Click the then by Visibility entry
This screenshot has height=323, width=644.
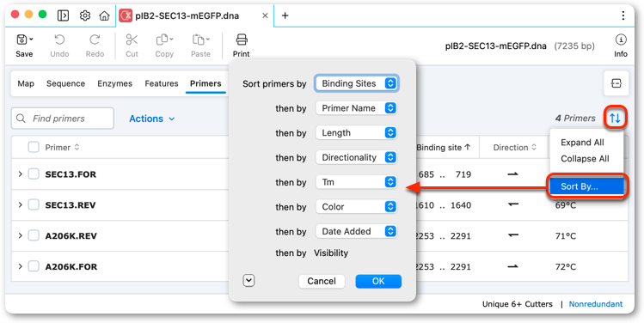(312, 253)
